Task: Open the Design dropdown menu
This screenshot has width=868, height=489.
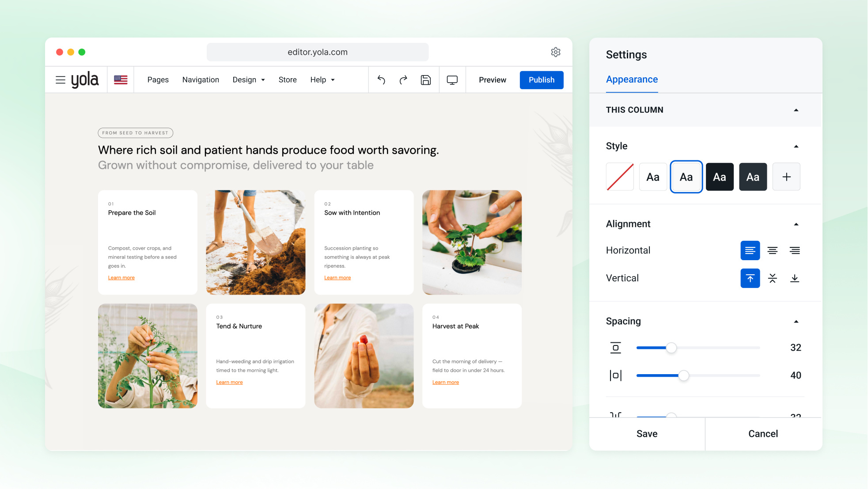Action: (249, 80)
